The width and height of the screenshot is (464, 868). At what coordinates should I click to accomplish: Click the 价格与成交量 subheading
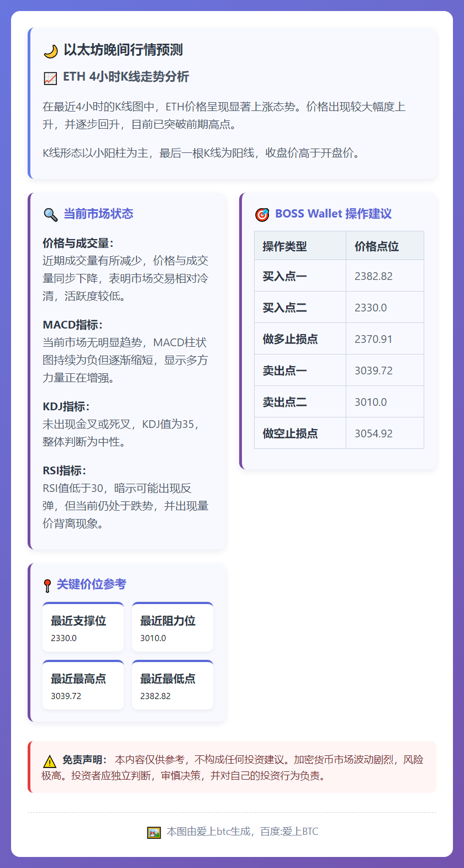click(x=78, y=243)
